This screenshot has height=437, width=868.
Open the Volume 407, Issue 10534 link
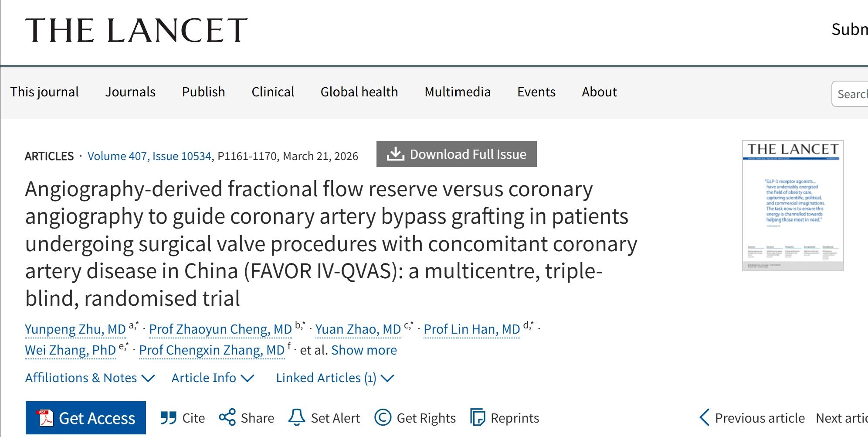[x=149, y=156]
